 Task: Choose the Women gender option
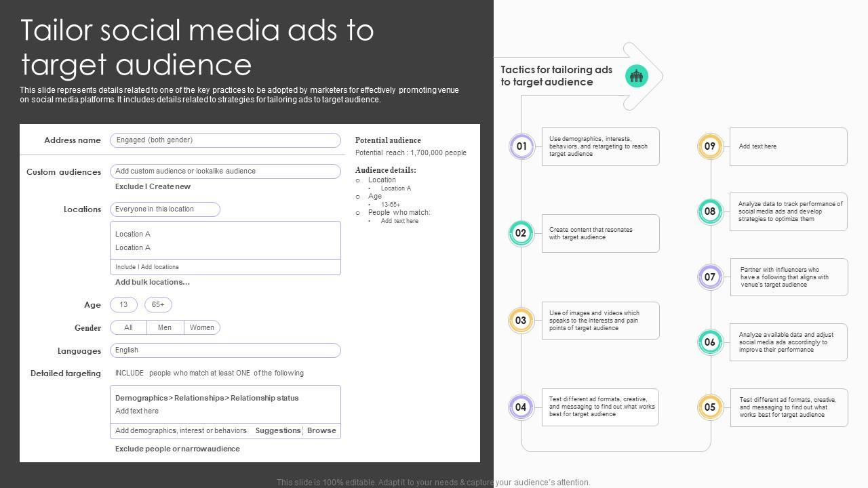(202, 327)
